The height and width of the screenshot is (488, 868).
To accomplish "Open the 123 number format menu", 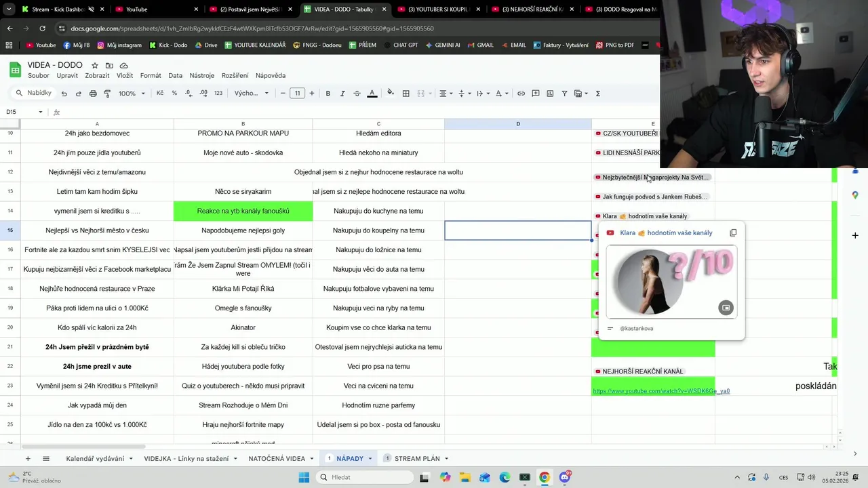I will [218, 94].
